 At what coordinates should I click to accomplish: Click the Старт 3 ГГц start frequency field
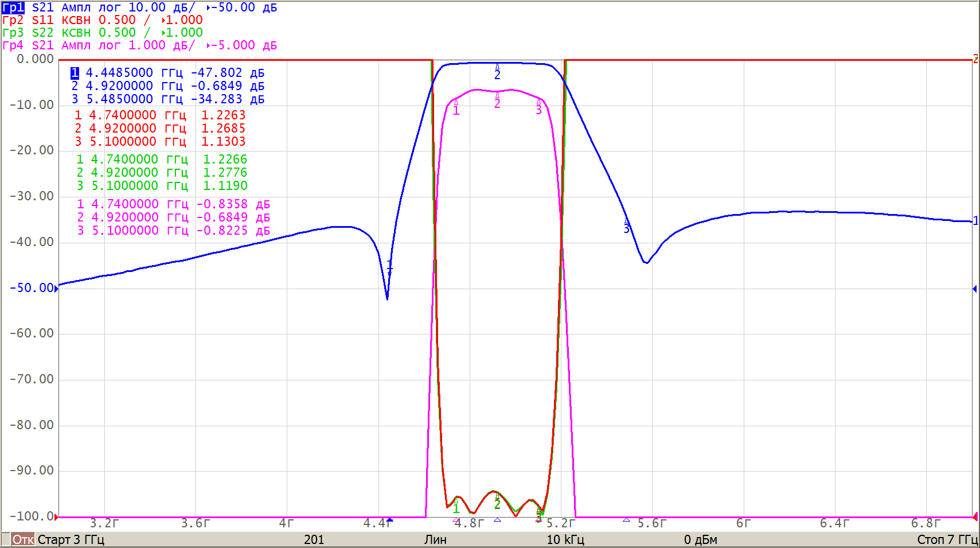click(71, 539)
